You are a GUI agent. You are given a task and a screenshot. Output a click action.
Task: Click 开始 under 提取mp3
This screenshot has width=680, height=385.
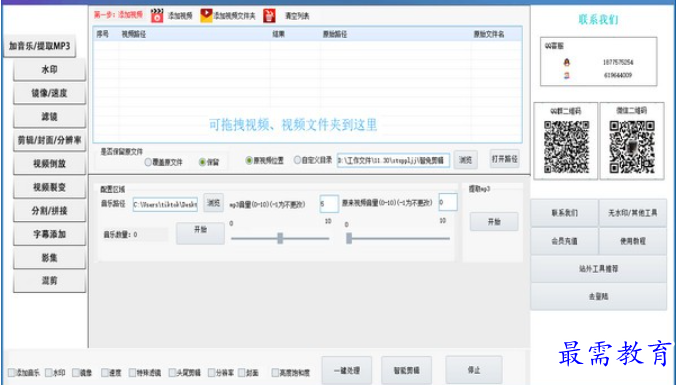[x=494, y=222]
